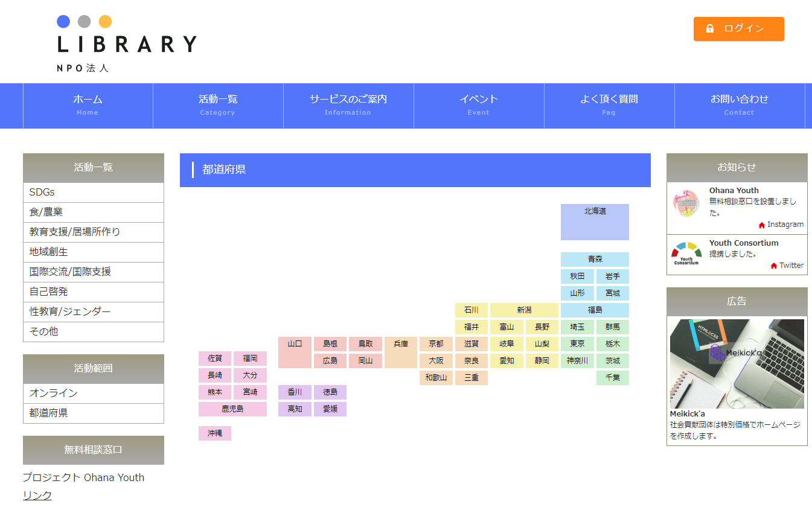Screen dimensions: 812x510
Task: Choose the 沖縄 tile on the map
Action: point(215,433)
